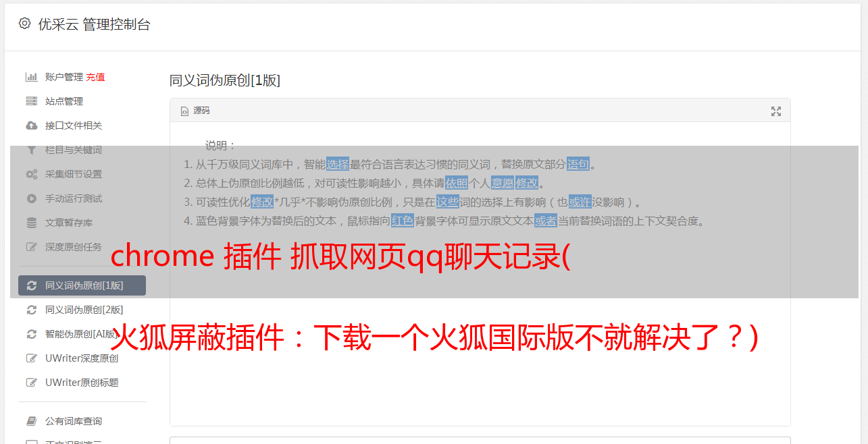The image size is (868, 444).
Task: Click the 充值 recharge link
Action: (95, 77)
